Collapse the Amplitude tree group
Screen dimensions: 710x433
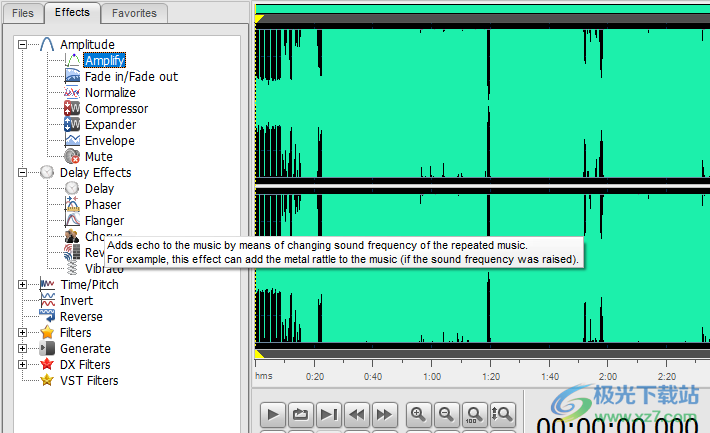pos(23,45)
